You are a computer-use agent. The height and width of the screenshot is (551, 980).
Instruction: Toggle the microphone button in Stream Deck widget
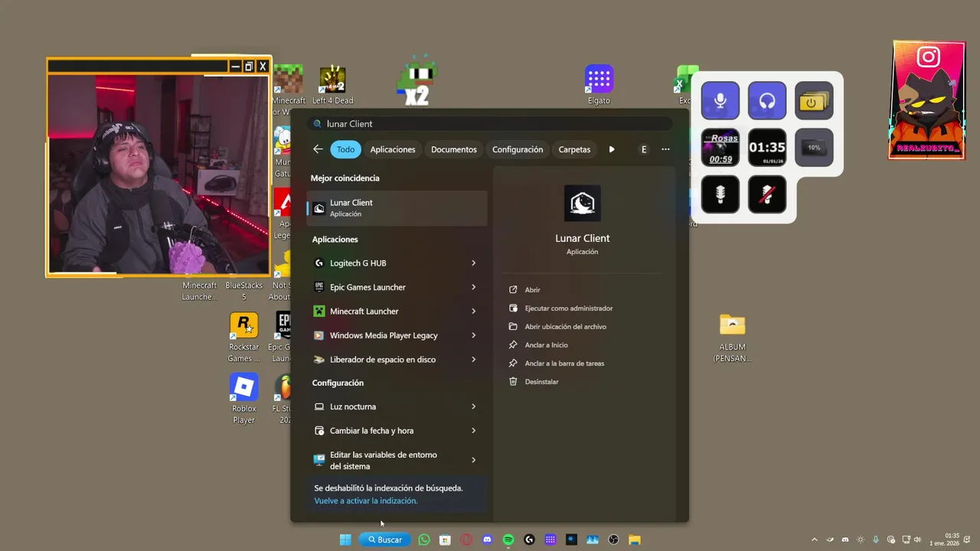tap(720, 100)
